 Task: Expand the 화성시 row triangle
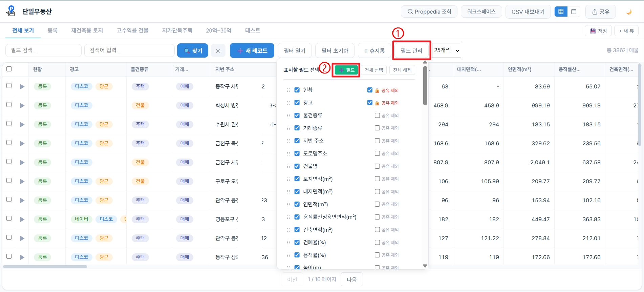[x=22, y=105]
